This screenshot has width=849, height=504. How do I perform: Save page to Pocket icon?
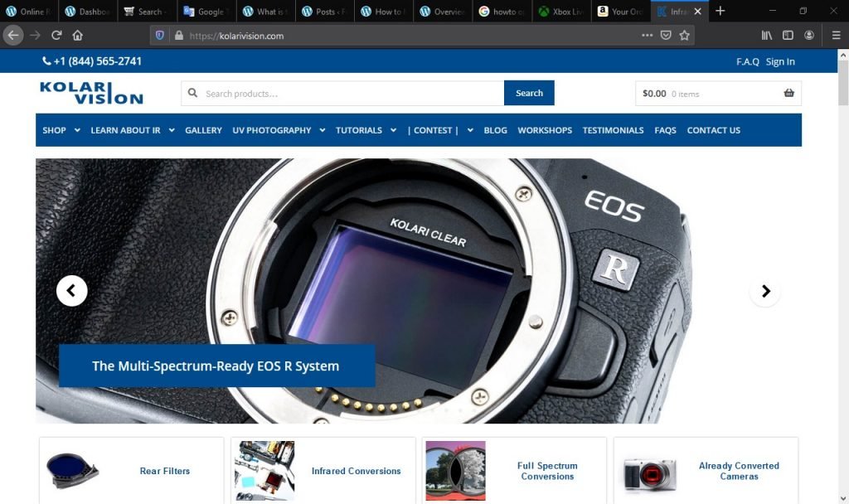pyautogui.click(x=666, y=35)
